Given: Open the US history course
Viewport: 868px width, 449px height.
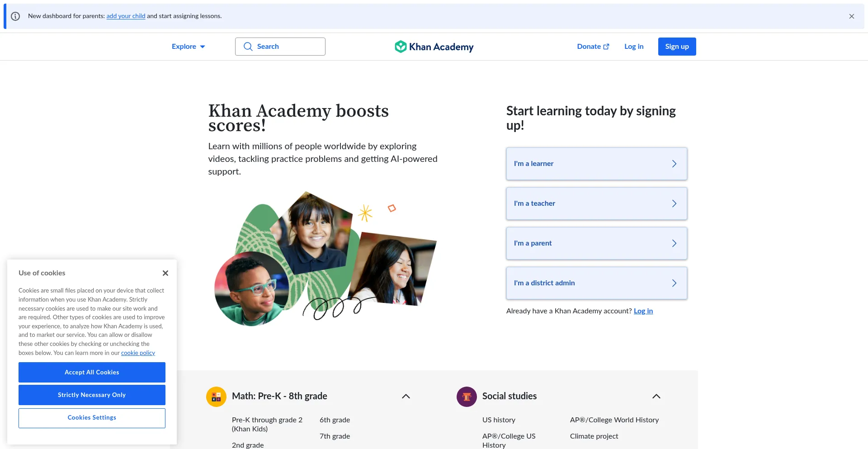Looking at the screenshot, I should pyautogui.click(x=499, y=420).
